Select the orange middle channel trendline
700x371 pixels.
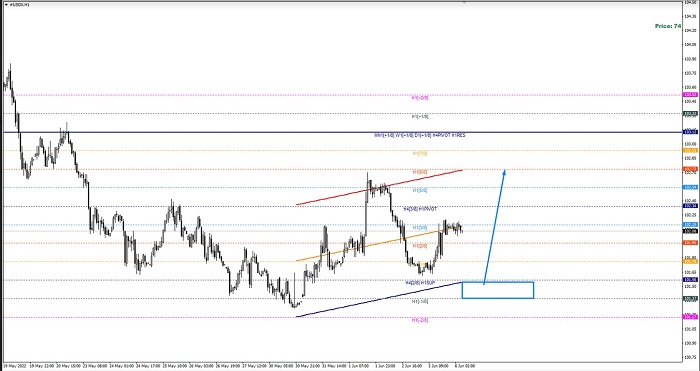[379, 245]
